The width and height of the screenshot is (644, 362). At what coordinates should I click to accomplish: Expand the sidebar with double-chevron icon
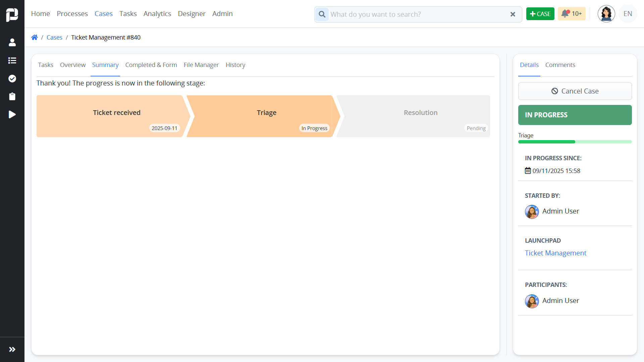coord(12,349)
